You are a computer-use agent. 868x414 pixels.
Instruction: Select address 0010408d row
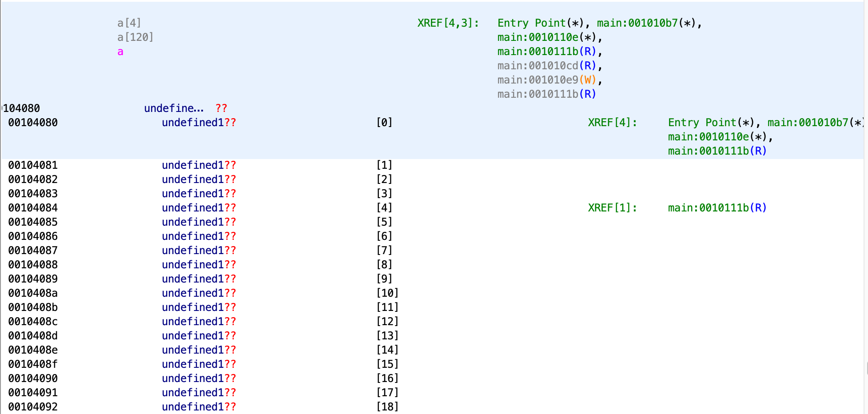pyautogui.click(x=33, y=336)
